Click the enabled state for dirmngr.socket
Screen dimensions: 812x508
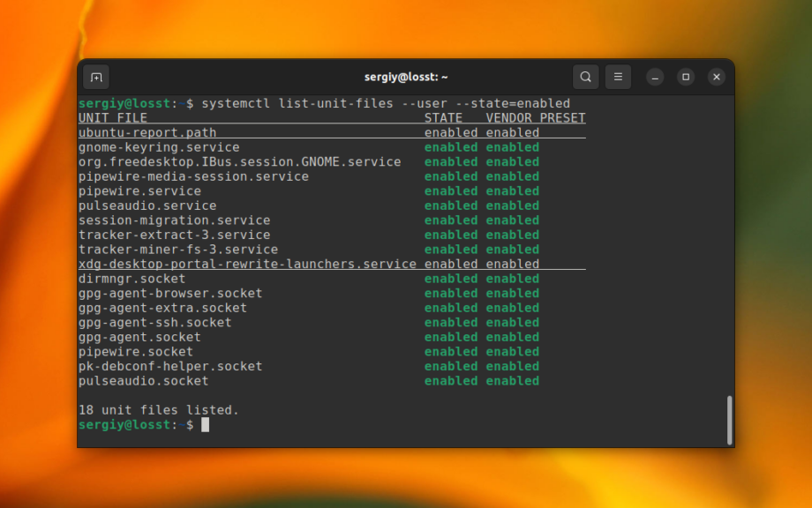tap(451, 279)
